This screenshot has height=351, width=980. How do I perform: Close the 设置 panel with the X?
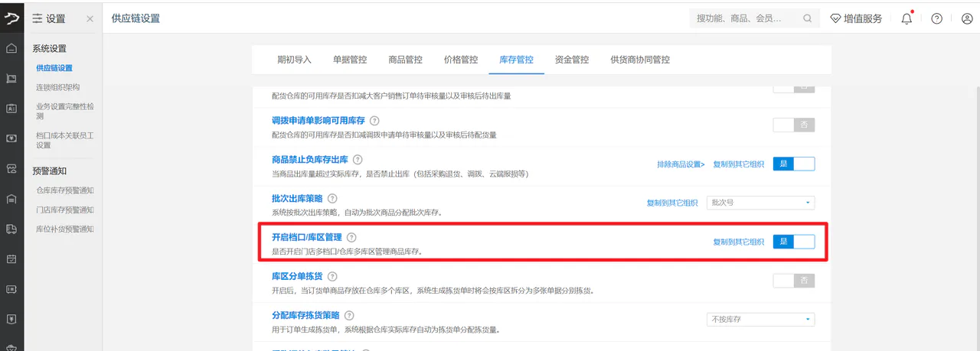click(90, 18)
